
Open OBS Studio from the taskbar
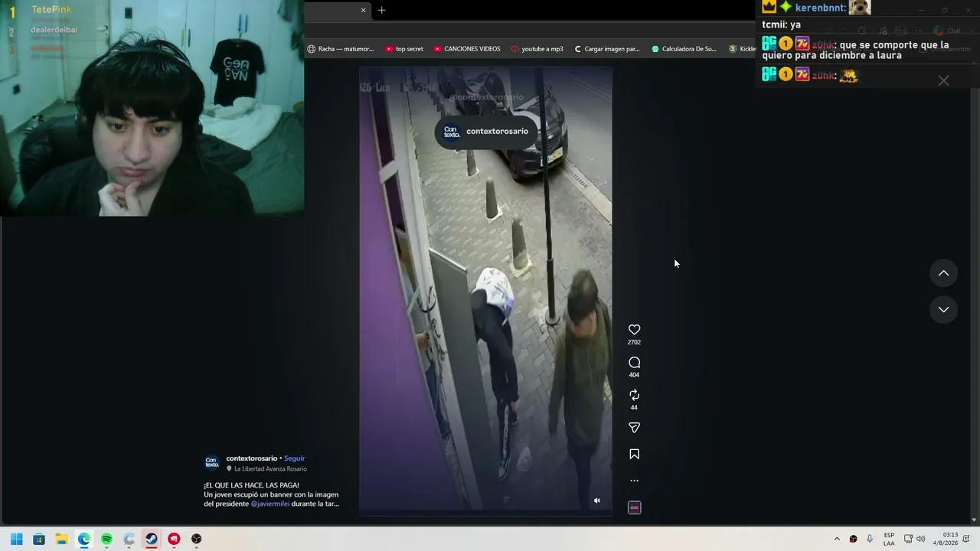point(197,539)
